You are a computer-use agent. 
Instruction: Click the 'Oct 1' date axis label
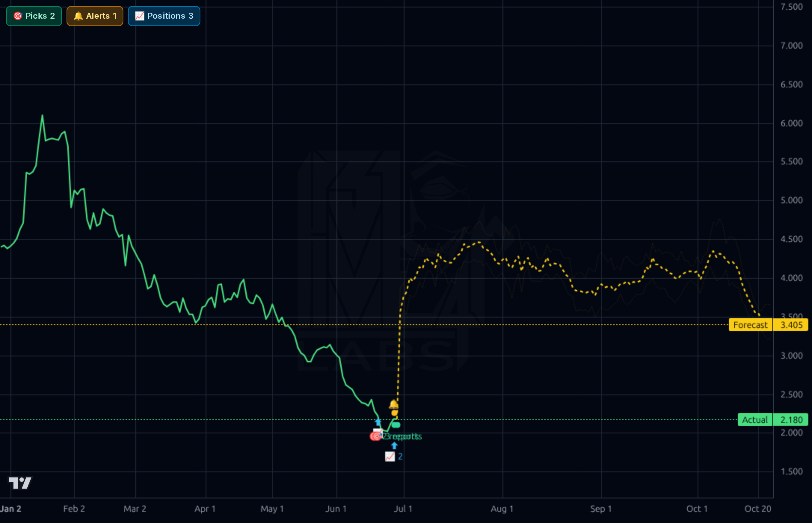[697, 509]
